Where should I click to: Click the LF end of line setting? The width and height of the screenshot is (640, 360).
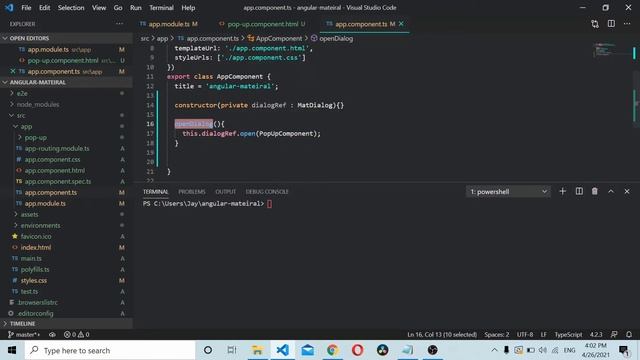click(x=544, y=334)
